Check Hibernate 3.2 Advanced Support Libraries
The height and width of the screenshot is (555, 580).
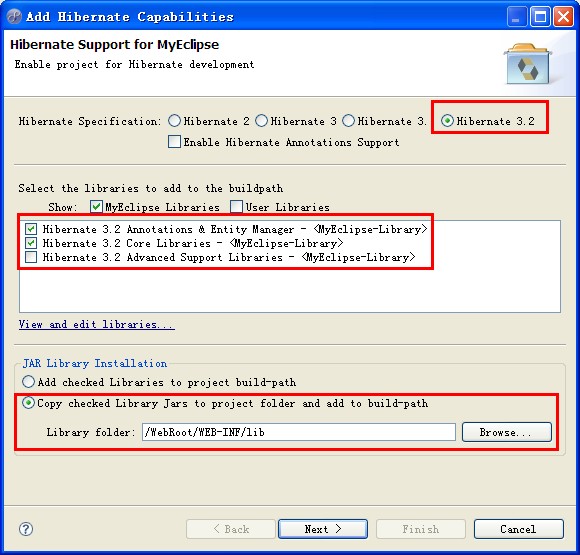coord(31,257)
